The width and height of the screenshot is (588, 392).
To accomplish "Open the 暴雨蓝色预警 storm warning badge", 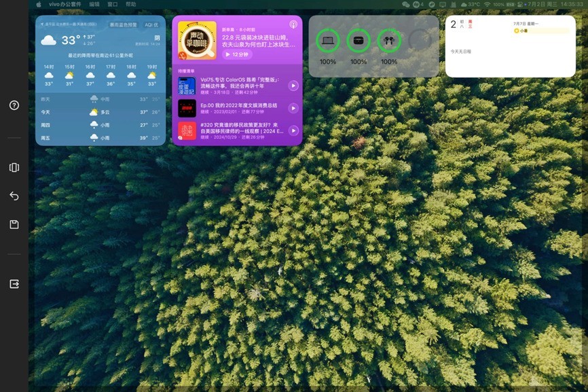I will click(125, 25).
